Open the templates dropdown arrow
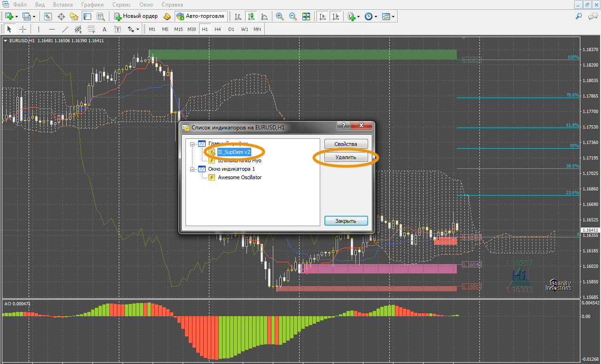Screen dimensions: 601x364 coord(393,16)
